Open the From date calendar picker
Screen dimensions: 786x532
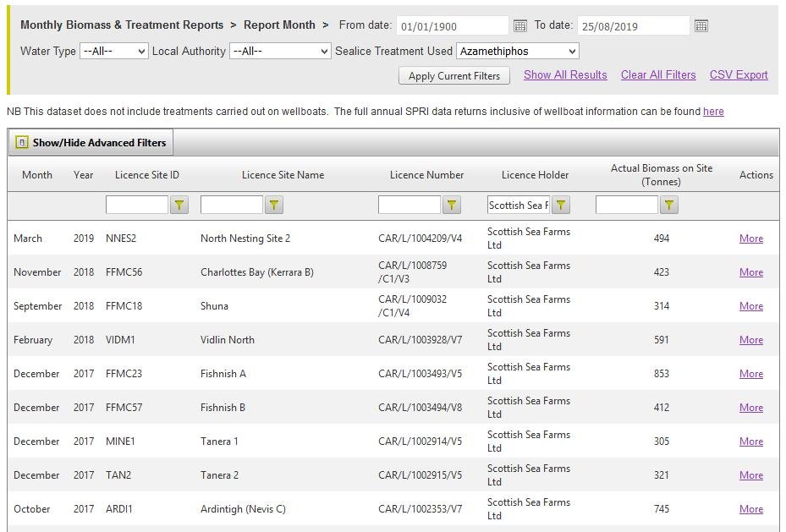pos(520,26)
